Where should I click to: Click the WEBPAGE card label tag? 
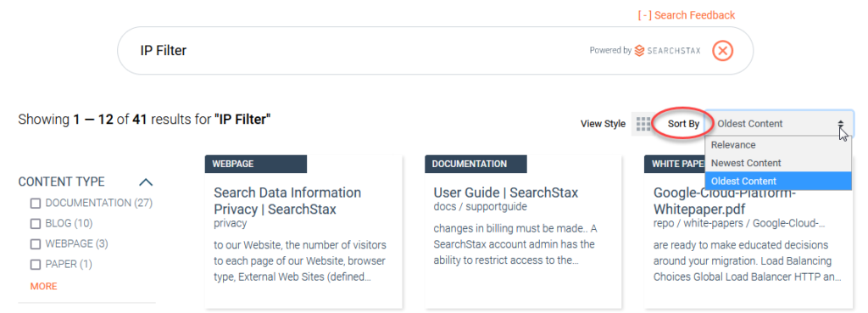click(256, 164)
